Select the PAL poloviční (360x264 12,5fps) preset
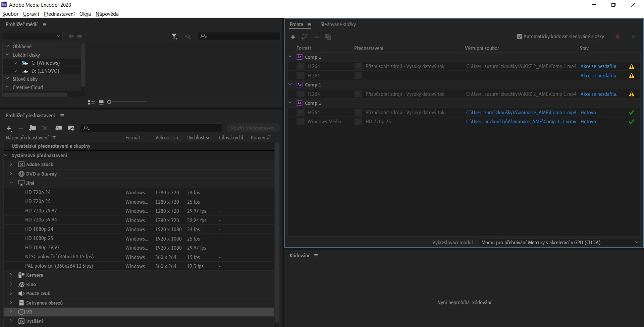 (x=139, y=266)
